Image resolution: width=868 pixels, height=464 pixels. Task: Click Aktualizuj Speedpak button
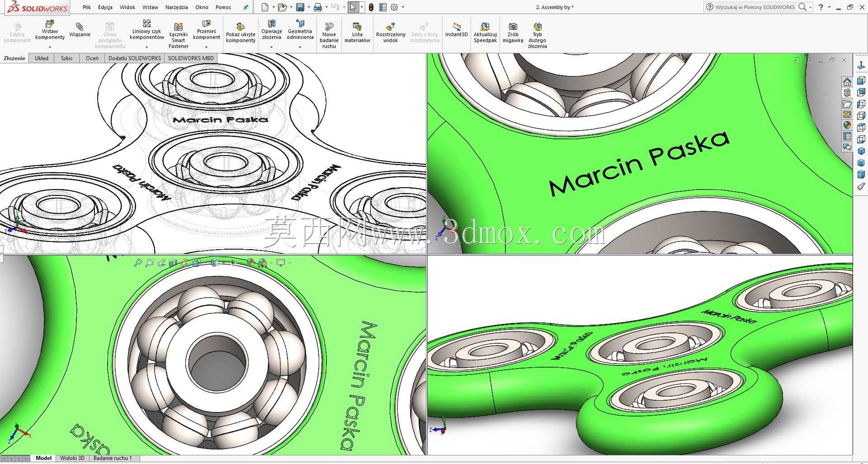pyautogui.click(x=485, y=33)
